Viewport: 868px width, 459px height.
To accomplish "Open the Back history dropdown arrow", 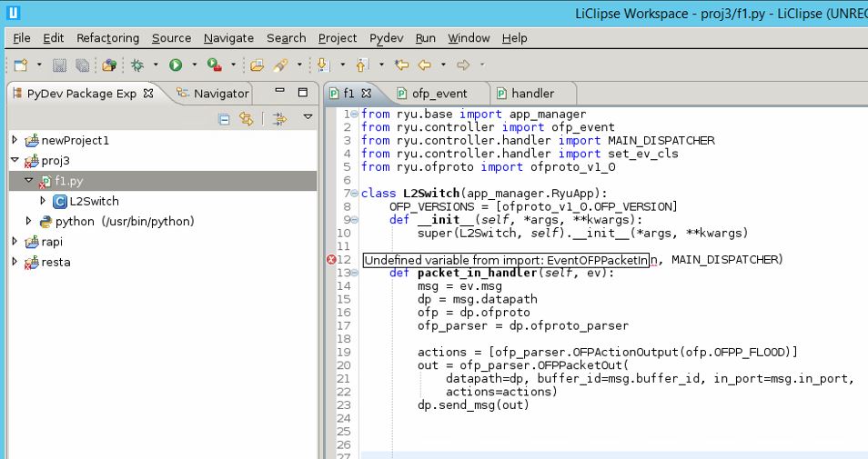I will pos(443,65).
